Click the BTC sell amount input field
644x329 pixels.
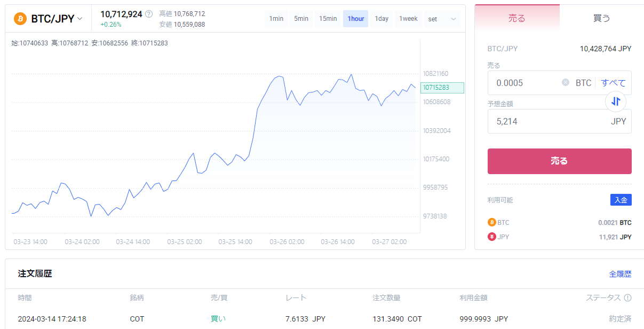coord(526,83)
